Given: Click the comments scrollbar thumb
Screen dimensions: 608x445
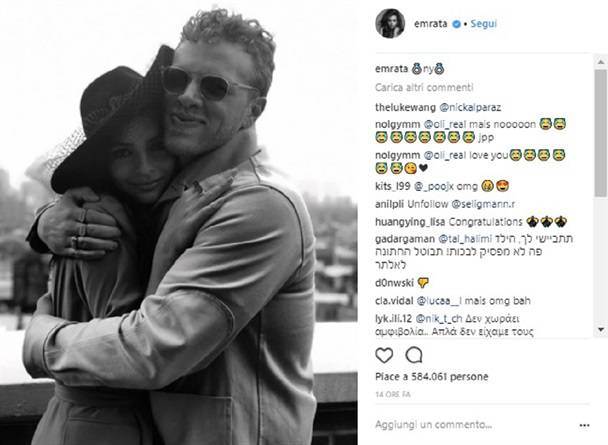Looking at the screenshot, I should [x=601, y=133].
